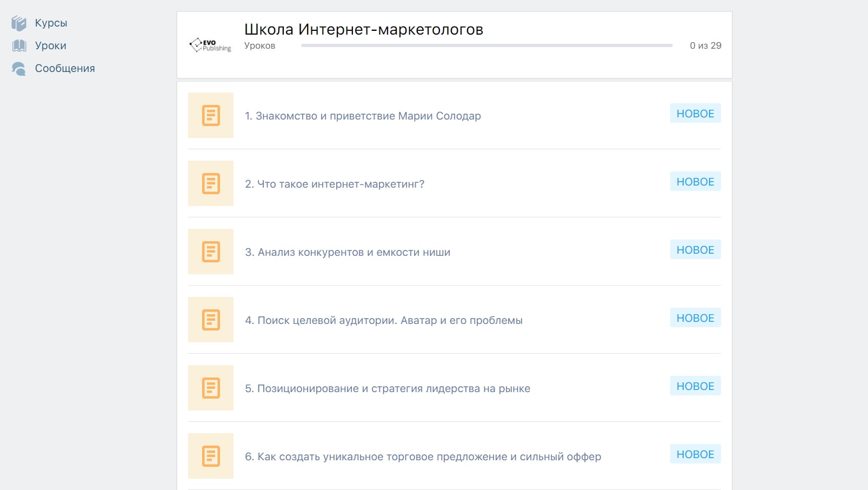
Task: Open lesson Что такое интернет-маркетинг?
Action: [335, 184]
